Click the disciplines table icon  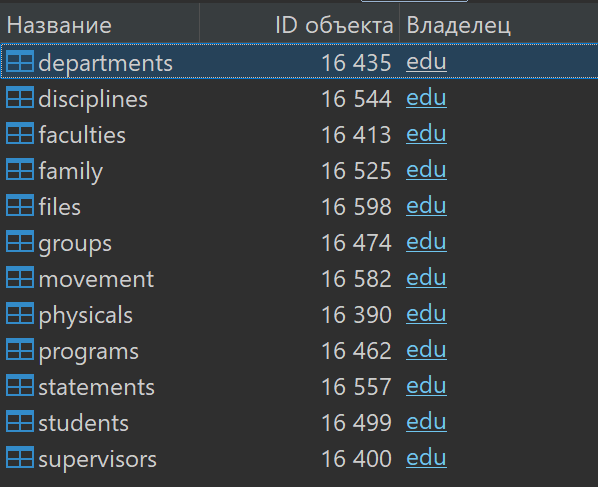click(x=20, y=97)
